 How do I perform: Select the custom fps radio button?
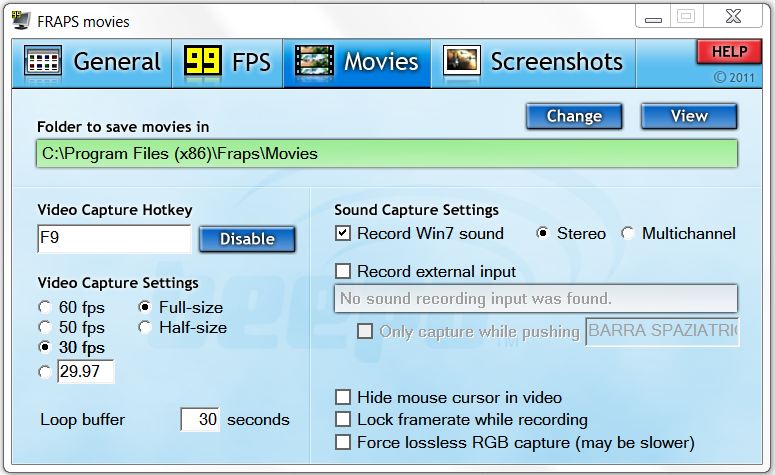[44, 372]
